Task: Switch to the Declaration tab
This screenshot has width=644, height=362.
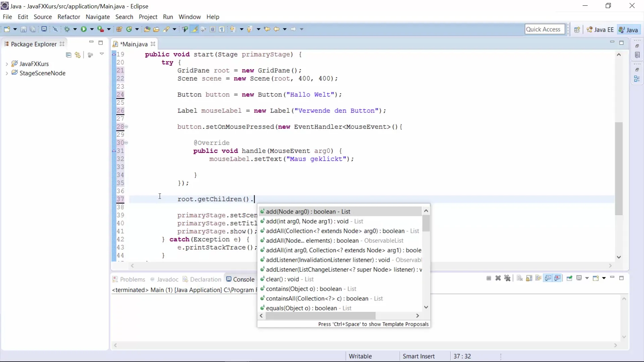Action: point(202,279)
